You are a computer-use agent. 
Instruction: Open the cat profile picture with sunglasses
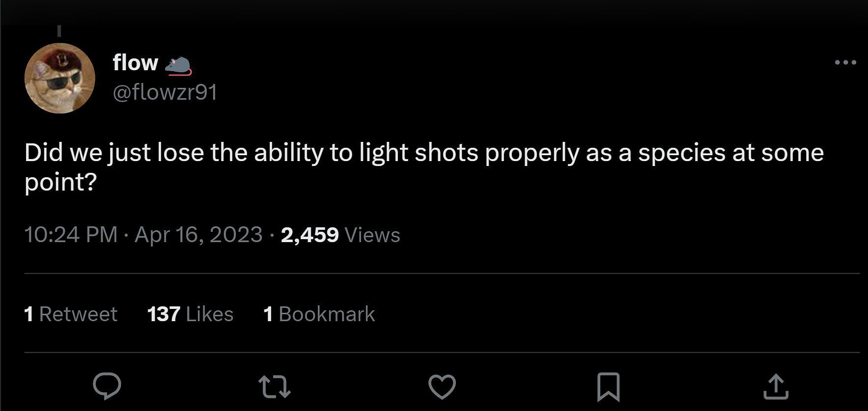click(59, 78)
